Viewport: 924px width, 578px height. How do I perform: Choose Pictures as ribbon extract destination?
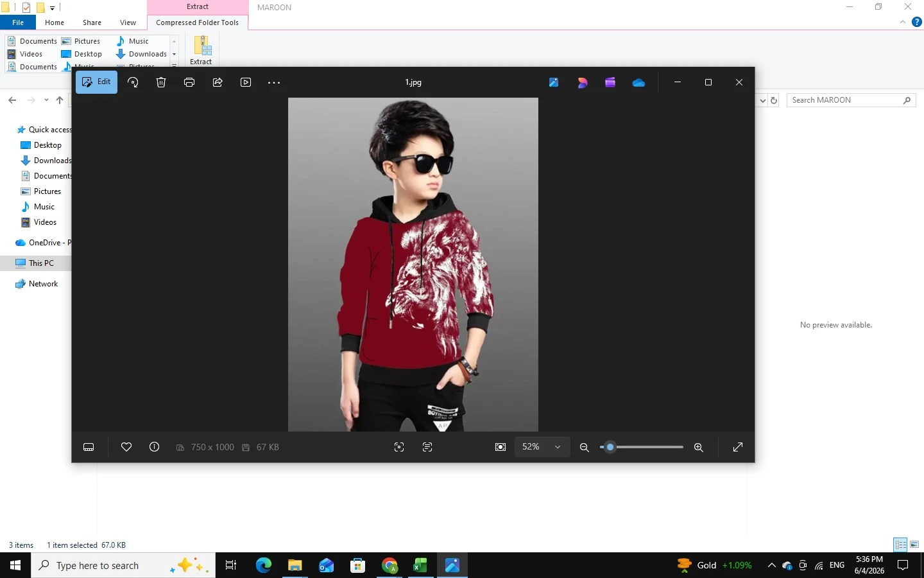click(x=81, y=41)
